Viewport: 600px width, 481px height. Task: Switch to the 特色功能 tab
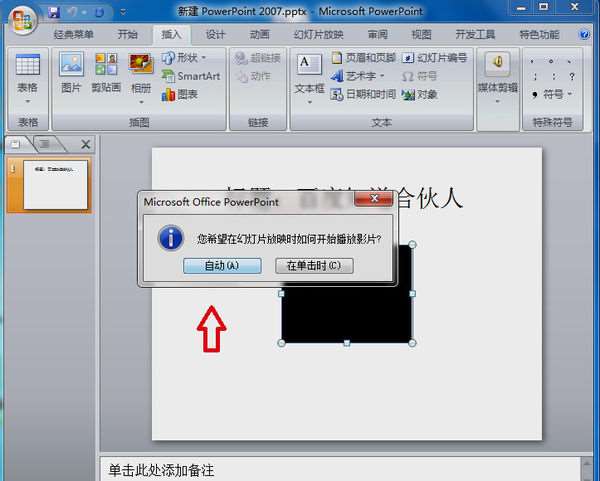[539, 35]
